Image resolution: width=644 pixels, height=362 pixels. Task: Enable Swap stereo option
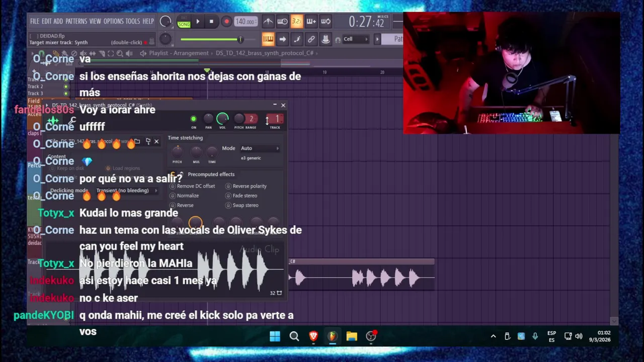[x=242, y=205]
